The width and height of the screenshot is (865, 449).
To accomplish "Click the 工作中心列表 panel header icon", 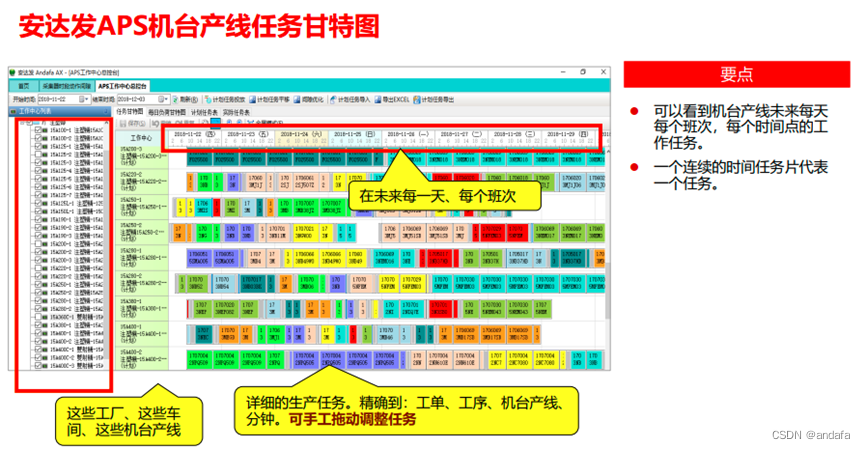I will (14, 111).
